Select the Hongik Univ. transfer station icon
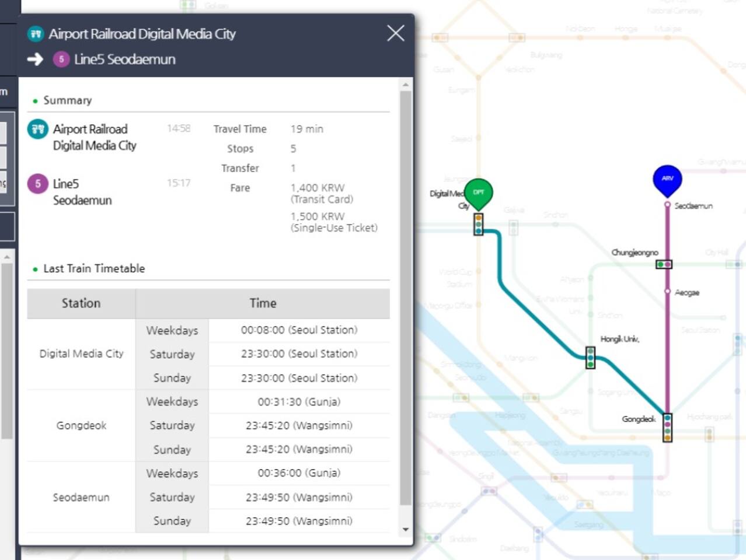The image size is (746, 560). click(x=590, y=357)
